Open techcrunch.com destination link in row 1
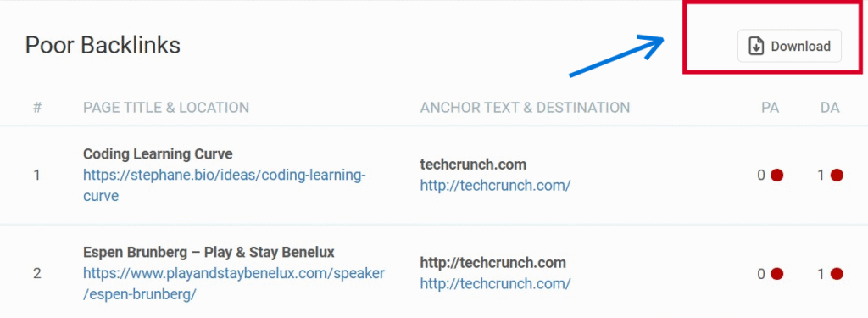 [495, 186]
